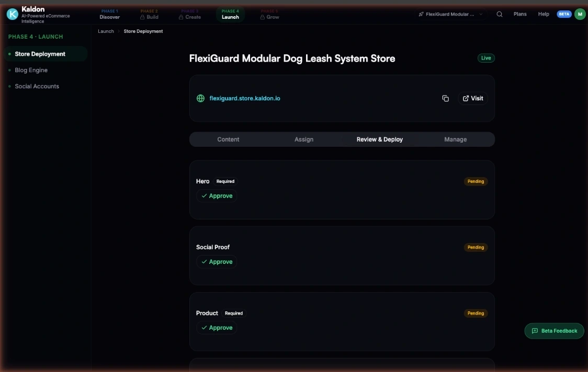Switch to Manage tab
Image resolution: width=588 pixels, height=372 pixels.
click(455, 140)
